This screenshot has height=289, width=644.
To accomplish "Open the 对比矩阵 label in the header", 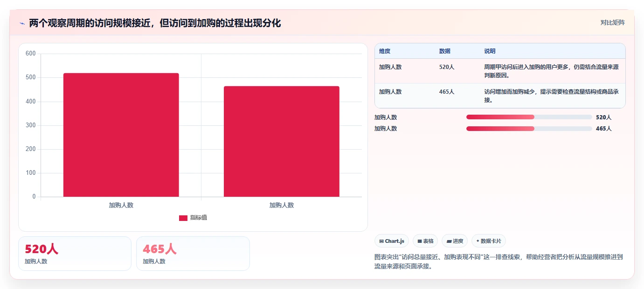I will (x=612, y=22).
